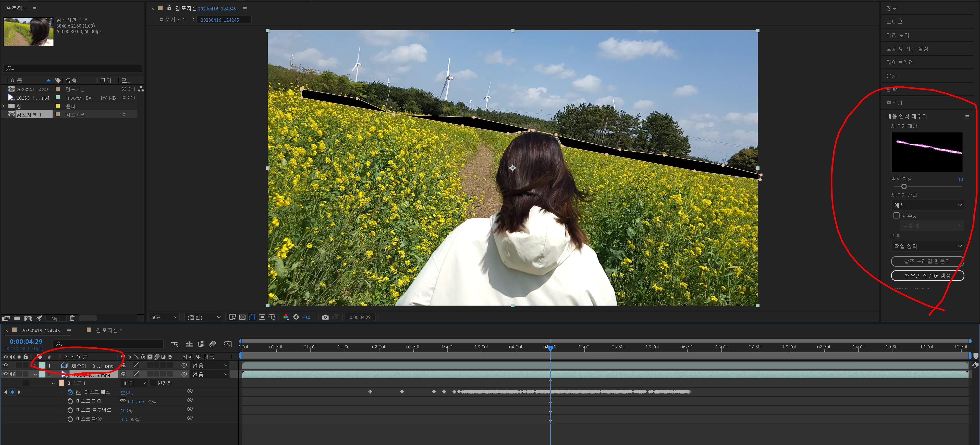This screenshot has width=980, height=445.
Task: Click the 알파 확장 slider handle
Action: (904, 187)
